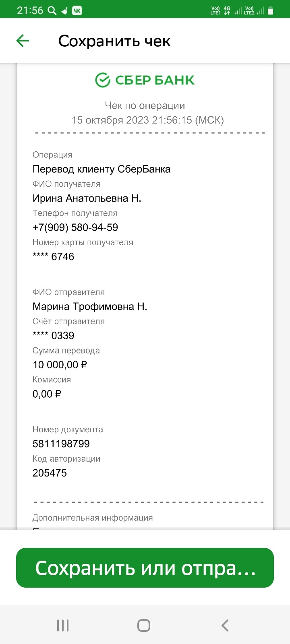The width and height of the screenshot is (290, 644).
Task: Tap sender name Марина Трофимовна Н.
Action: coord(90,306)
